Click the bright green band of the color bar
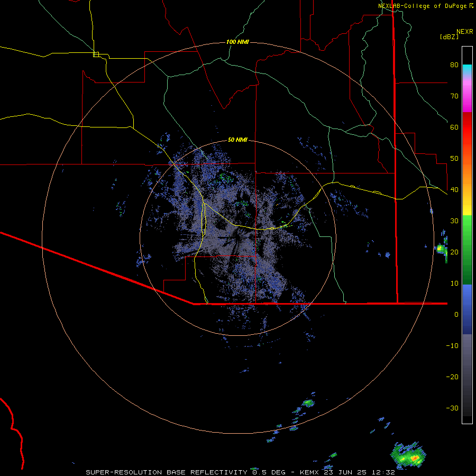This screenshot has height=476, width=476. (x=467, y=226)
